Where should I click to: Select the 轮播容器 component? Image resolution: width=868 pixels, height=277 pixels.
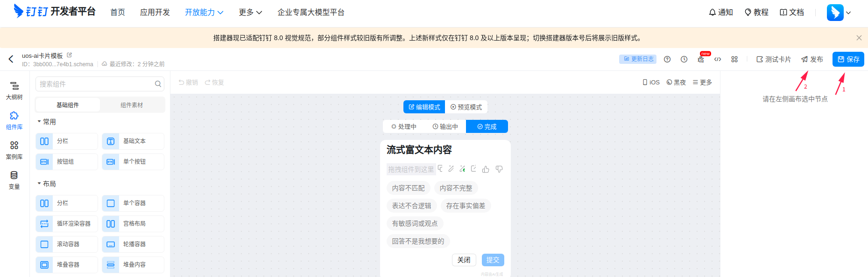coord(133,244)
